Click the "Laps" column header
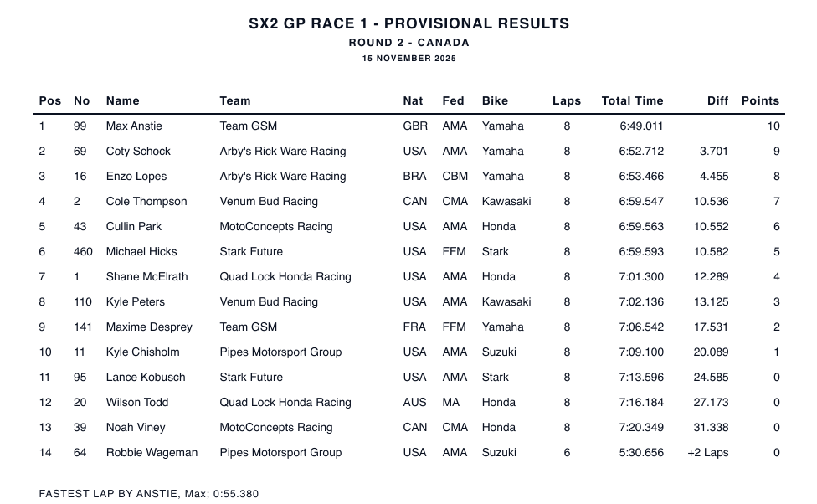 click(x=567, y=100)
